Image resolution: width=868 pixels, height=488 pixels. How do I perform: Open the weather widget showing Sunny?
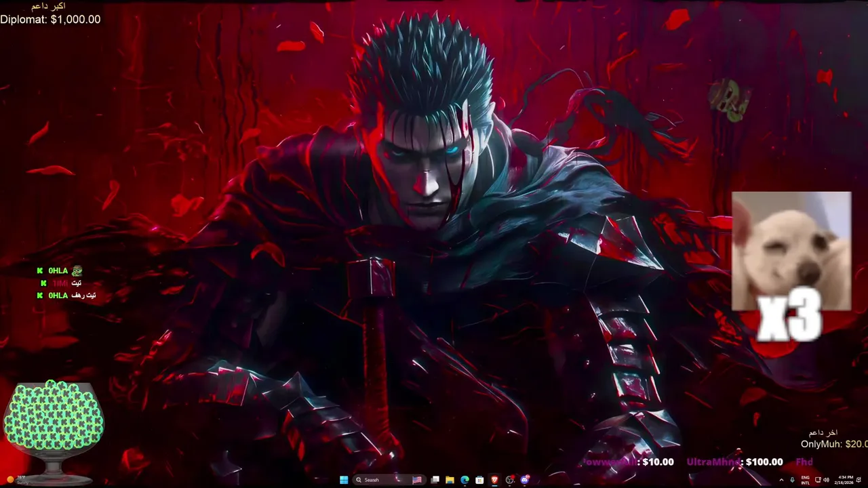coord(17,480)
